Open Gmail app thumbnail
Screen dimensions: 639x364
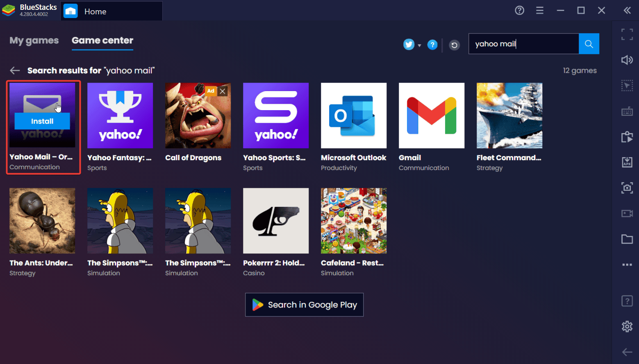point(432,115)
